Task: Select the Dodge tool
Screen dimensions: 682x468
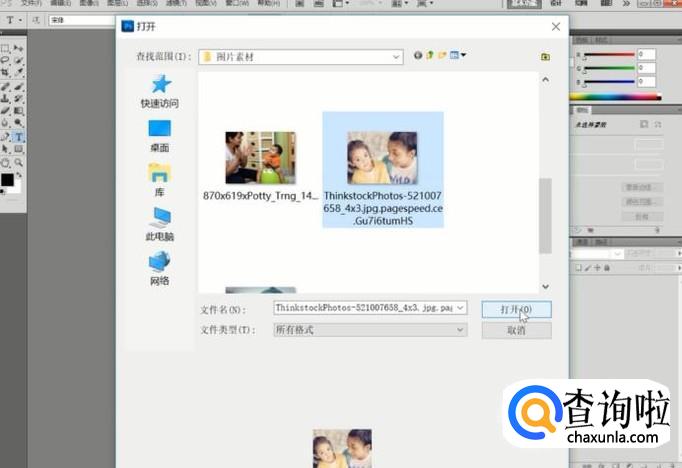Action: point(18,123)
